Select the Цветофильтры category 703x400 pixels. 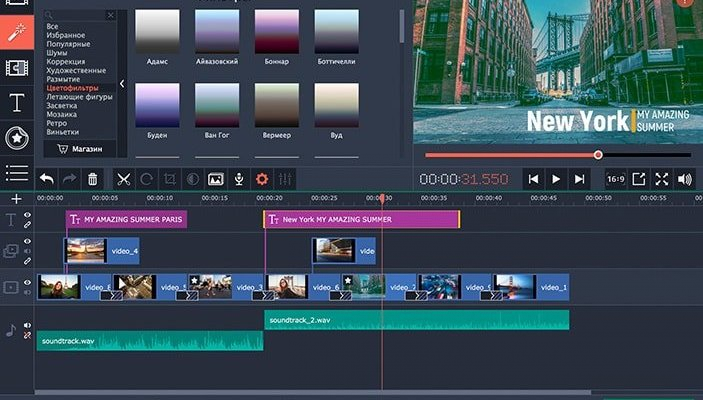71,89
